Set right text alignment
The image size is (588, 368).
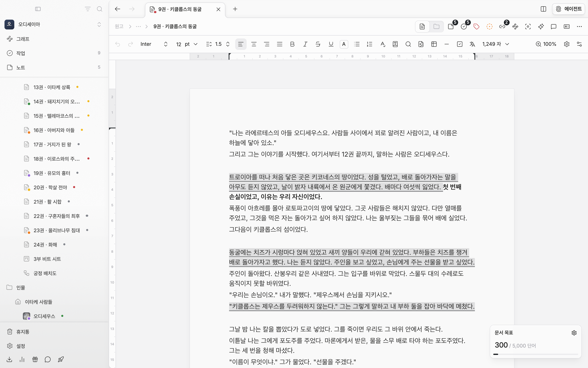[x=267, y=44]
